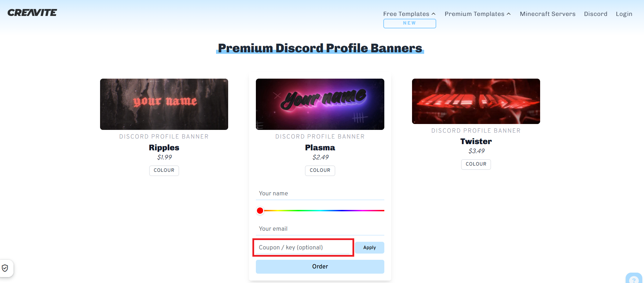Screen dimensions: 644x283
Task: Click the Your name input field
Action: [320, 193]
